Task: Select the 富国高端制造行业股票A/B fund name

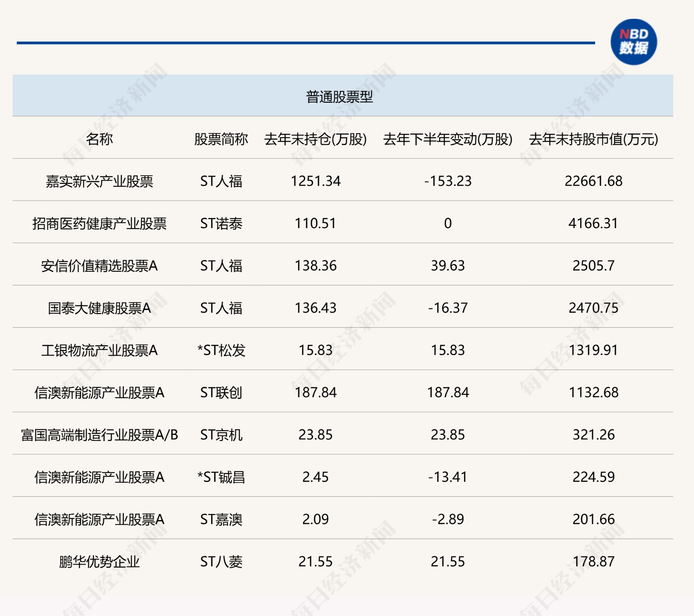Action: [99, 435]
